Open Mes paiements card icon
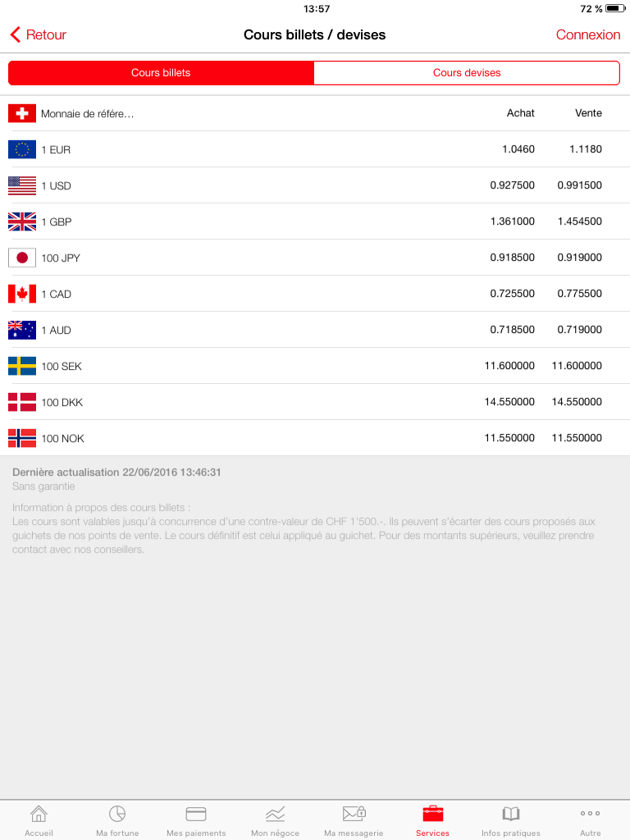The width and height of the screenshot is (630, 840). (196, 815)
